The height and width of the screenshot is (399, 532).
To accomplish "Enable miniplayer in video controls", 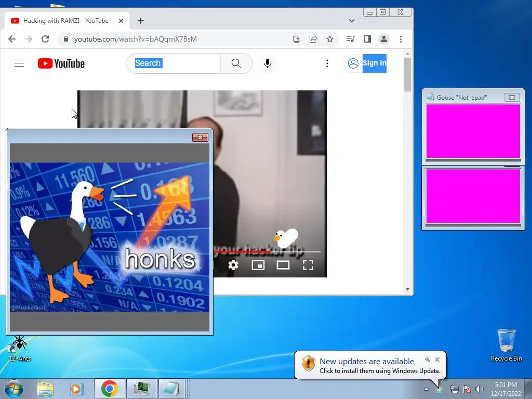I will [258, 265].
